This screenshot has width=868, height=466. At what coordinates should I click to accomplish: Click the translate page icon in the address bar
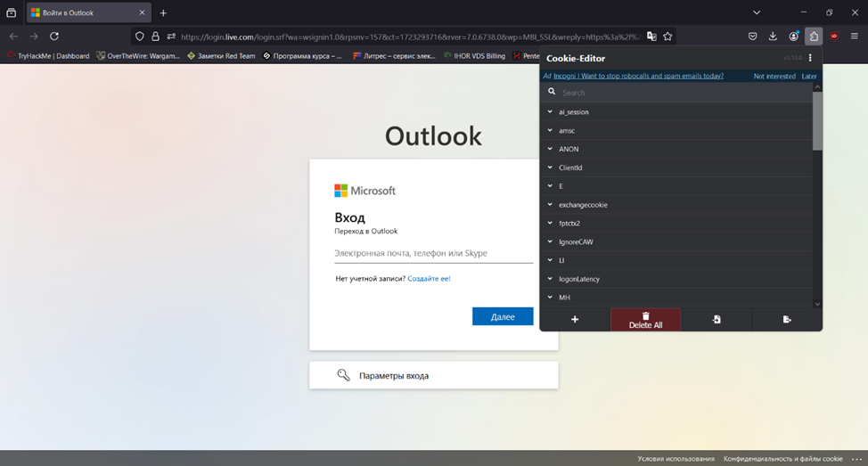click(651, 37)
